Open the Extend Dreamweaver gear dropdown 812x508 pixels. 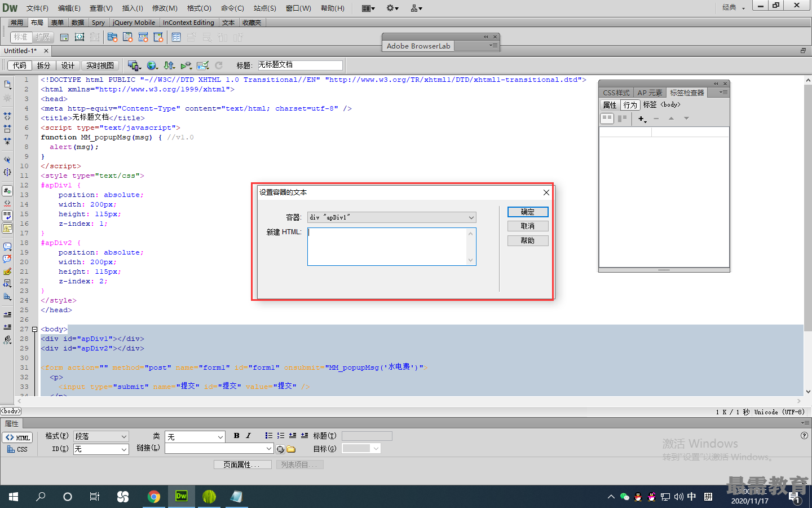click(x=392, y=8)
